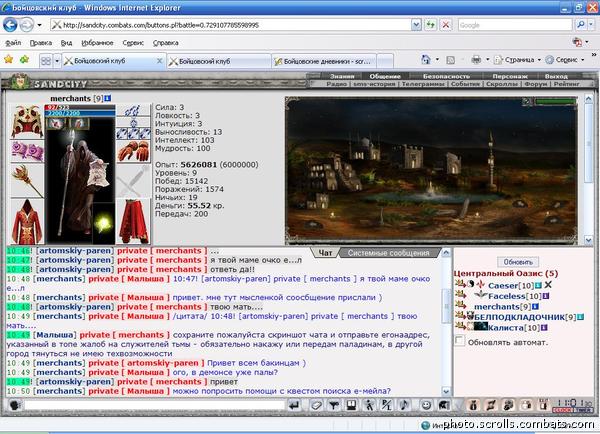Click the eraser clear-chat icon
This screenshot has height=434, width=600.
point(316,405)
